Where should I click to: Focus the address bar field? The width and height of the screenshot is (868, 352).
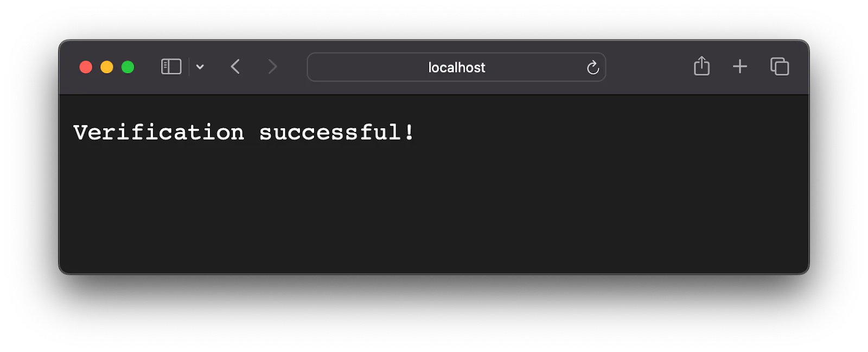tap(456, 67)
